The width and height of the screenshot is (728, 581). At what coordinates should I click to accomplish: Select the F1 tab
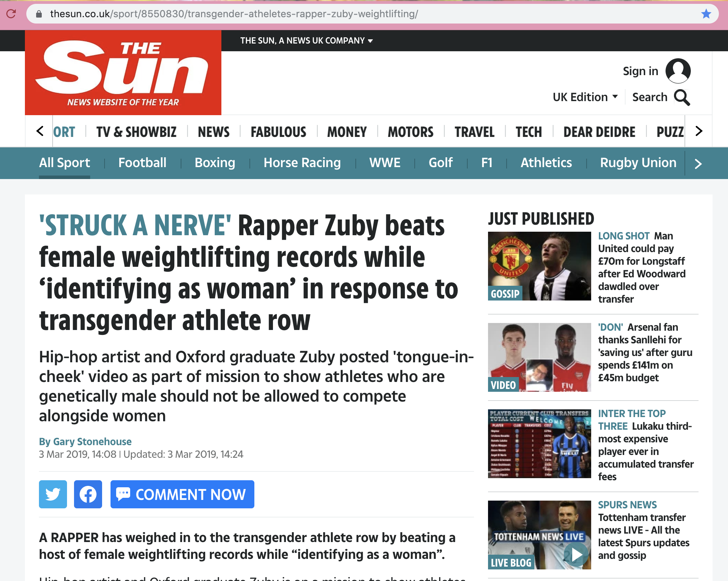pos(487,163)
